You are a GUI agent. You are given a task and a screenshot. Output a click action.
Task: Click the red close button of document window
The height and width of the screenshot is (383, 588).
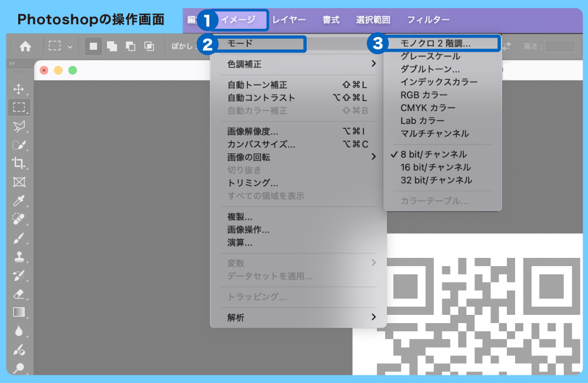pos(44,70)
